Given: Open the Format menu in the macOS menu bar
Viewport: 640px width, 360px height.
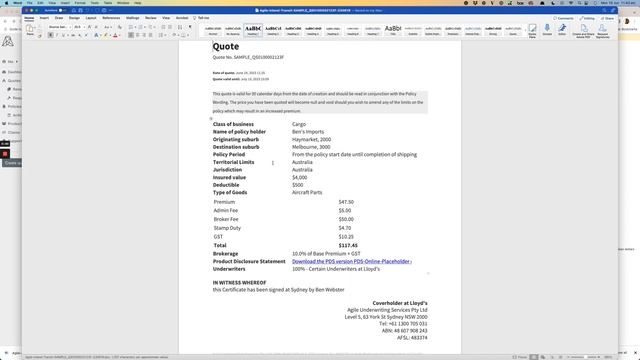Looking at the screenshot, I should click(x=80, y=3).
